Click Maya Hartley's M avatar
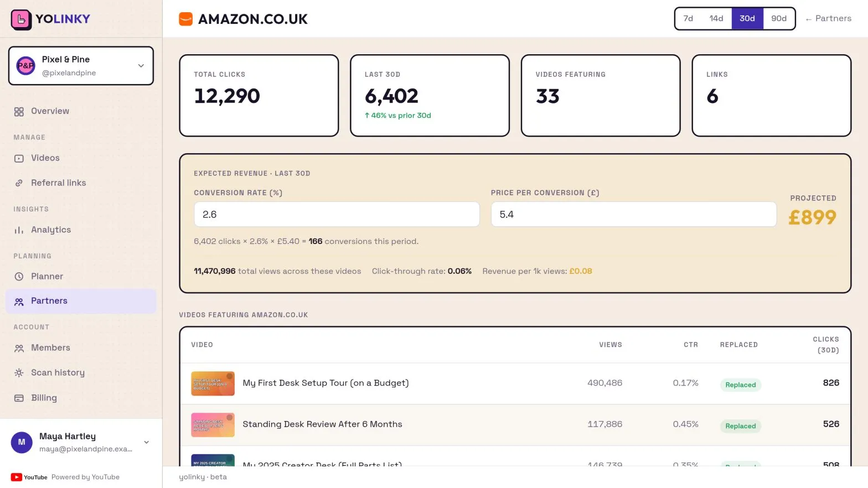This screenshot has width=868, height=488. [22, 443]
